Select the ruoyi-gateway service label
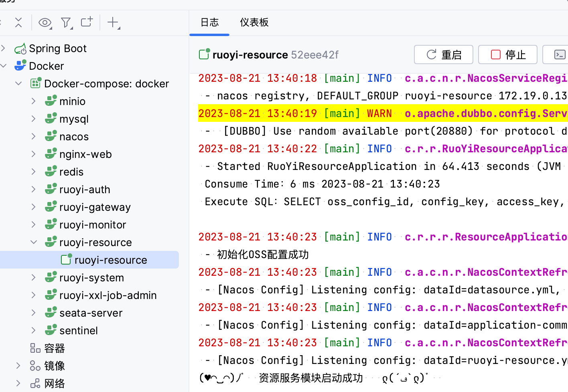Image resolution: width=568 pixels, height=392 pixels. [95, 207]
